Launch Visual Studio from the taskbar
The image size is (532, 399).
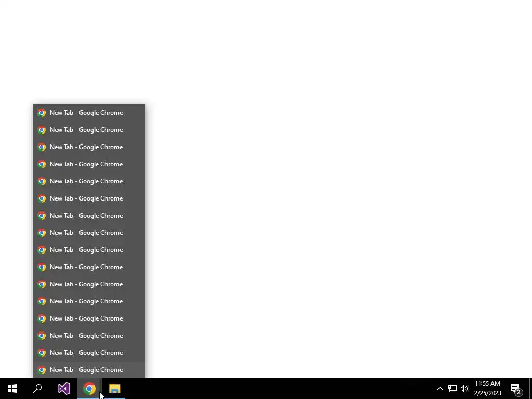coord(64,389)
